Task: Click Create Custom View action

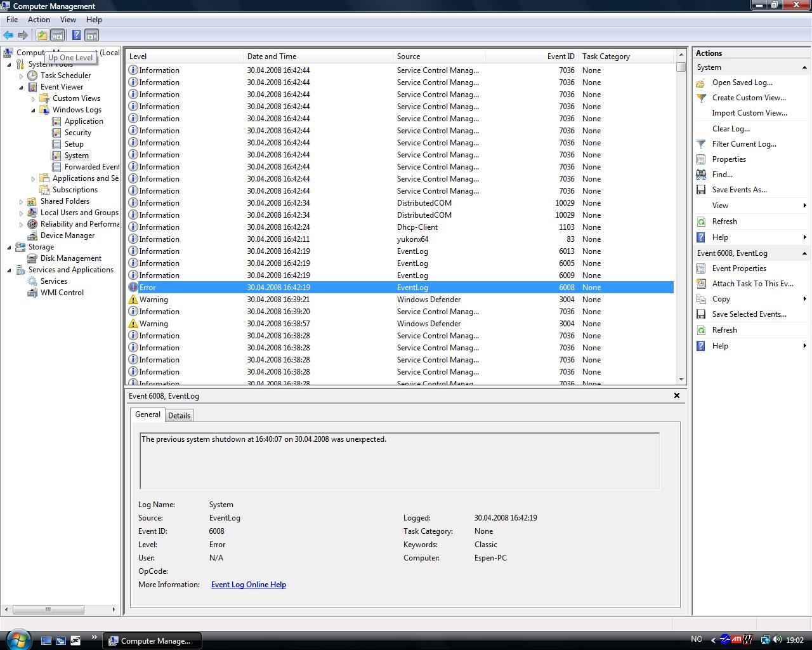Action: (749, 98)
